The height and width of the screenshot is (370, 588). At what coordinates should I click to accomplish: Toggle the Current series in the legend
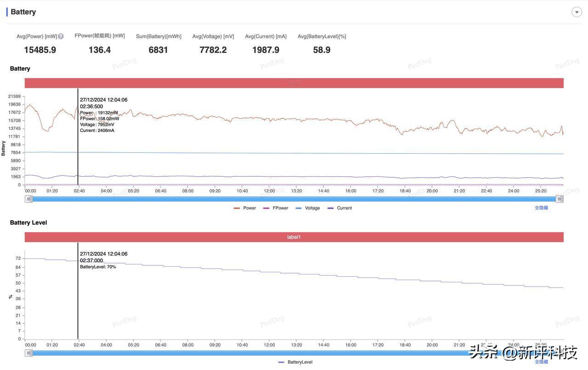click(339, 208)
